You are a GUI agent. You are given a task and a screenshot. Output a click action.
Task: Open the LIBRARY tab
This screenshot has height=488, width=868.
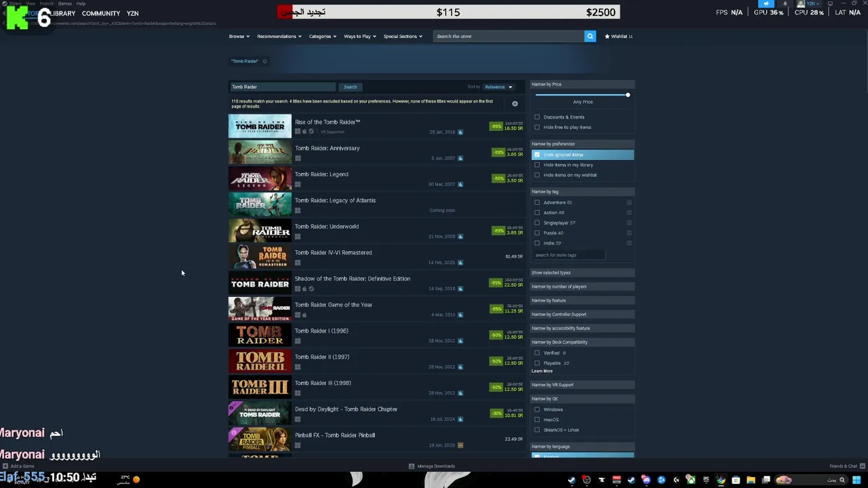63,14
